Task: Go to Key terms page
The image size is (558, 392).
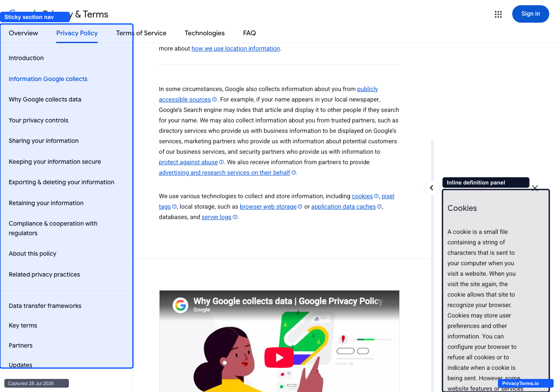Action: point(23,325)
